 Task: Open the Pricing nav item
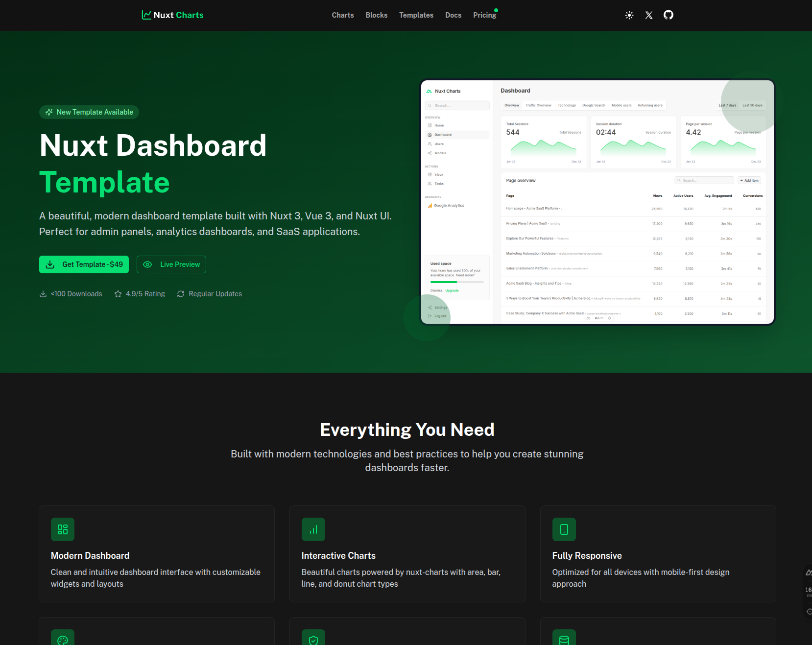[x=485, y=15]
